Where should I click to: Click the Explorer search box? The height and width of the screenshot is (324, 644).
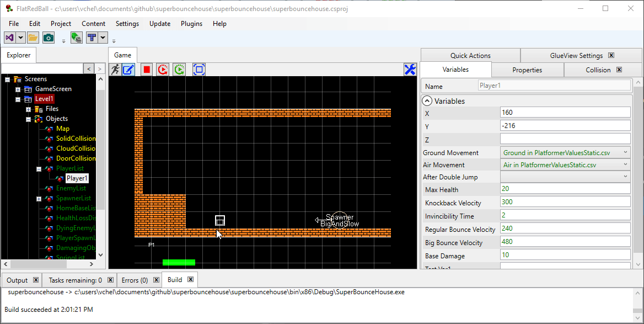[x=42, y=68]
